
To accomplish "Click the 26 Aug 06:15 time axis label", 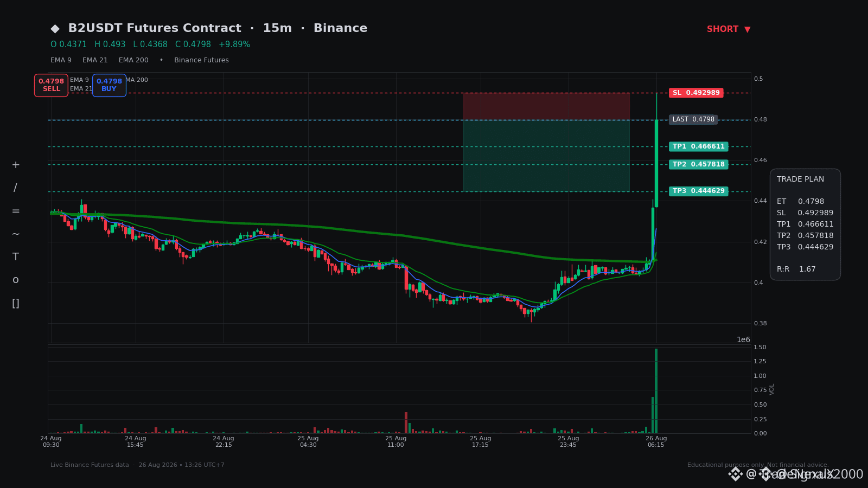I will point(656,441).
